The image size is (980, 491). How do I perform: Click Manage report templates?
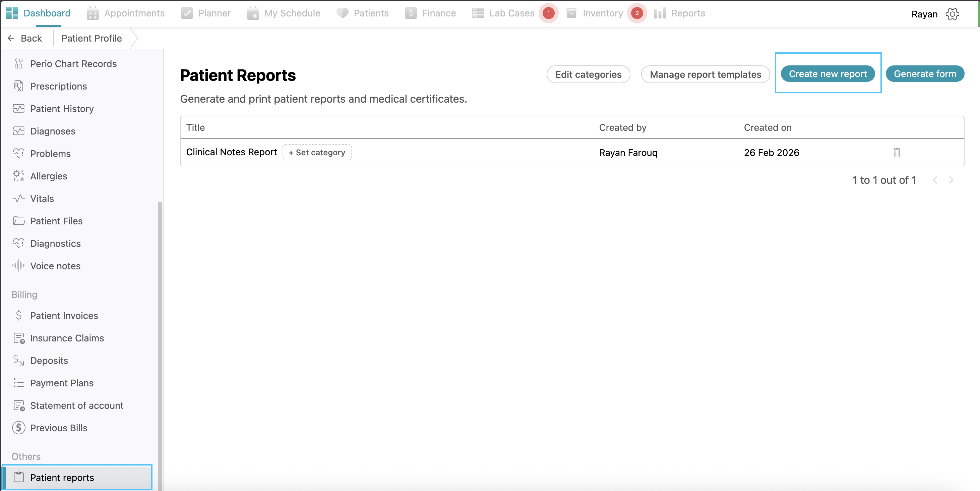tap(705, 74)
